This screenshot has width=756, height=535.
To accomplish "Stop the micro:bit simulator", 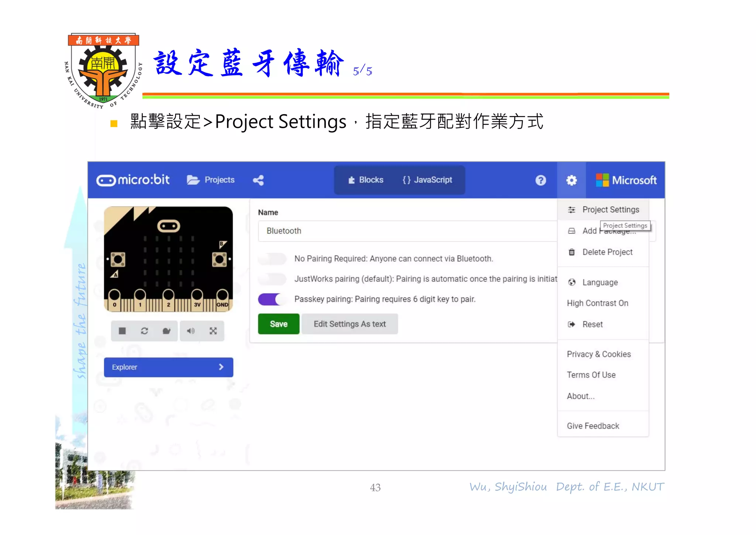I will (122, 331).
